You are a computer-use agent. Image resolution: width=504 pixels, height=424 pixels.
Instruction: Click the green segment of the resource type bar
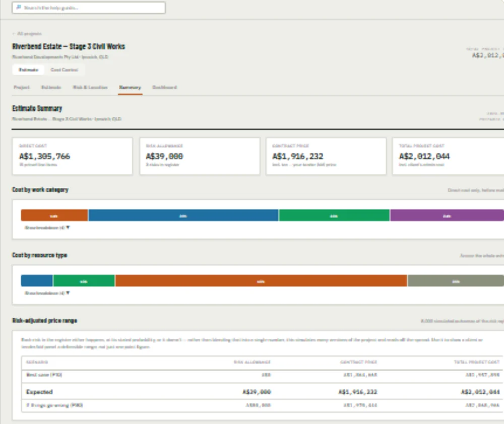click(84, 281)
